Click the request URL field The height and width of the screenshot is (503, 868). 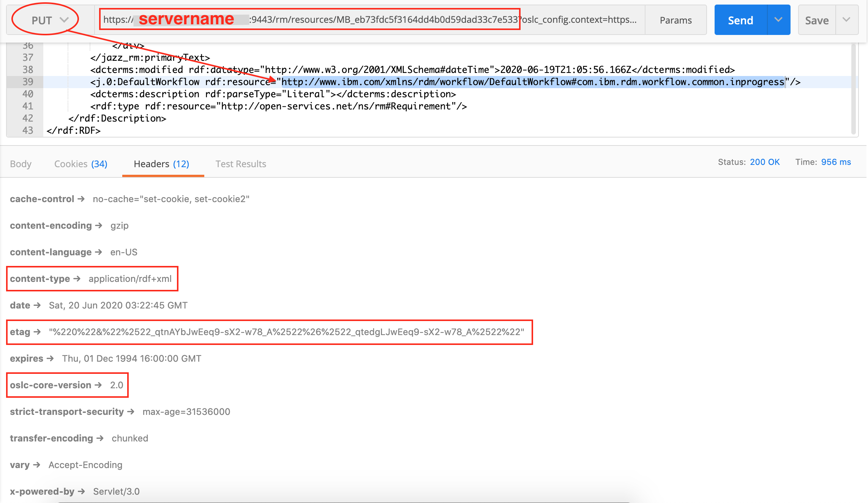[x=370, y=20]
